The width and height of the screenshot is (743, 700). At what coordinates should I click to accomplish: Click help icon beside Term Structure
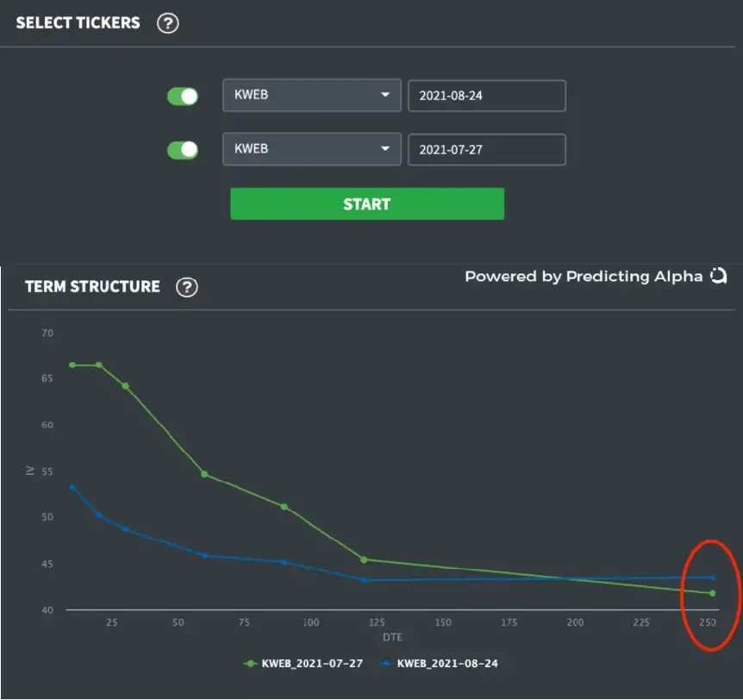(187, 287)
